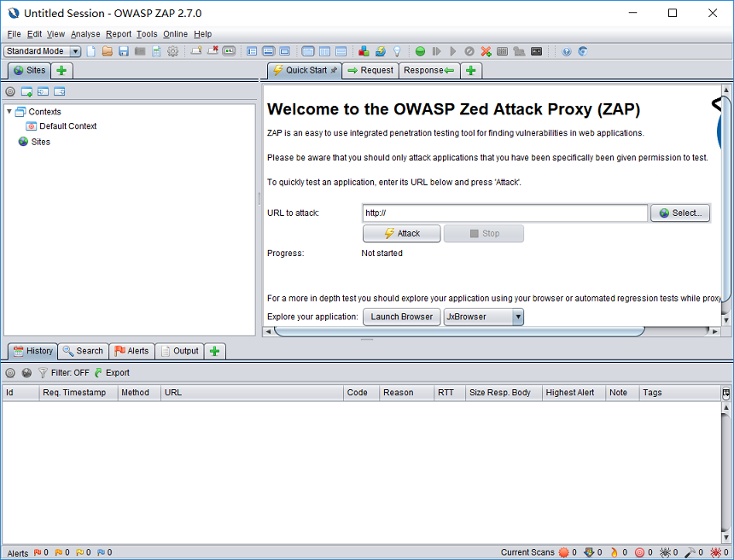Image resolution: width=734 pixels, height=560 pixels.
Task: Click the URL column header in History
Action: (252, 393)
